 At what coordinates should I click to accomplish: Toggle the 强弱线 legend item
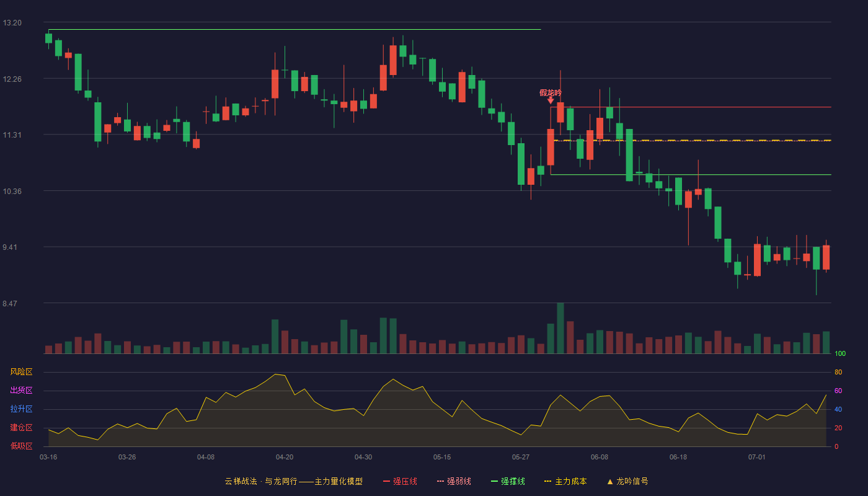[x=454, y=481]
